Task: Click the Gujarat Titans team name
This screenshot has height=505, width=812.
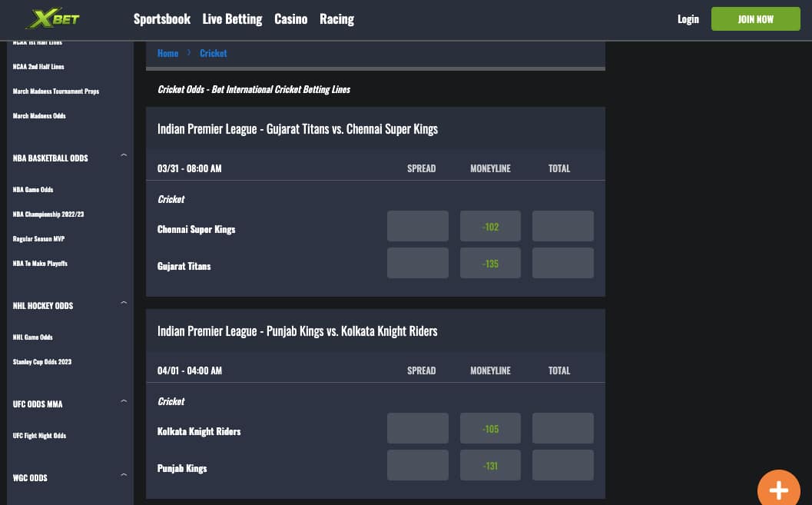Action: tap(184, 266)
